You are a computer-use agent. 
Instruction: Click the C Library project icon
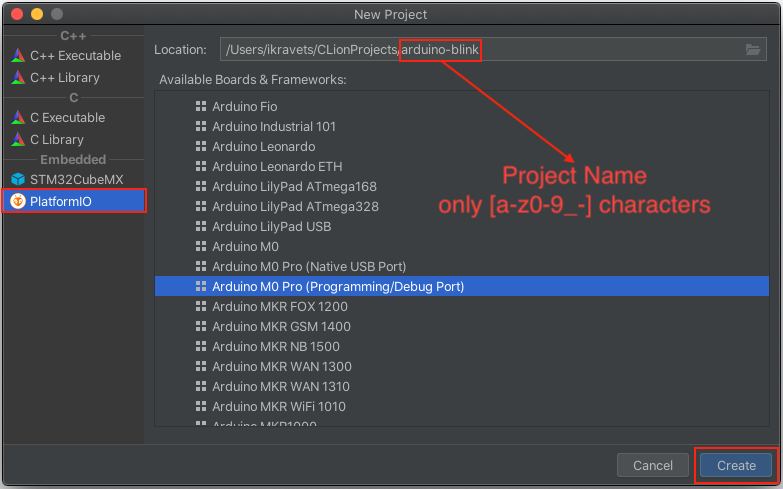[18, 139]
